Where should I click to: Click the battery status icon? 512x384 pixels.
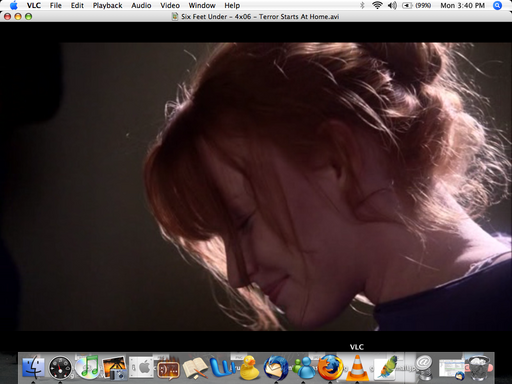pos(407,5)
